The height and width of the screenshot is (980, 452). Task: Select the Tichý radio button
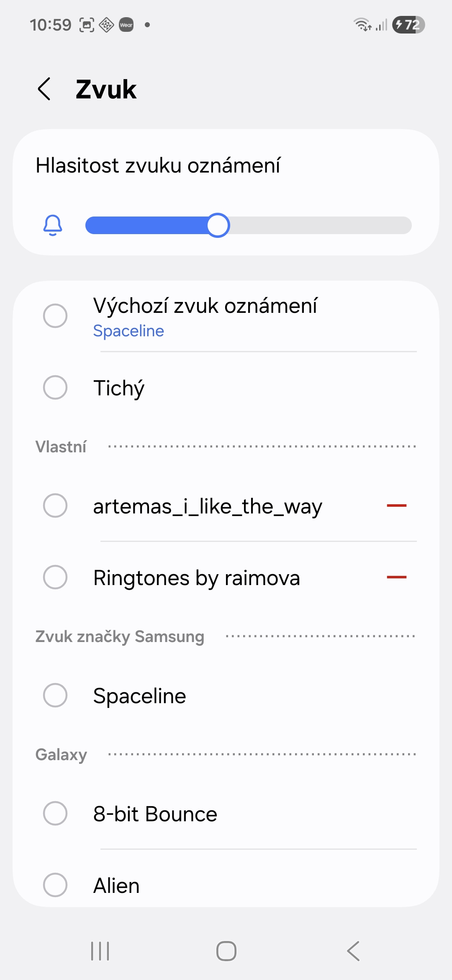[x=55, y=387]
